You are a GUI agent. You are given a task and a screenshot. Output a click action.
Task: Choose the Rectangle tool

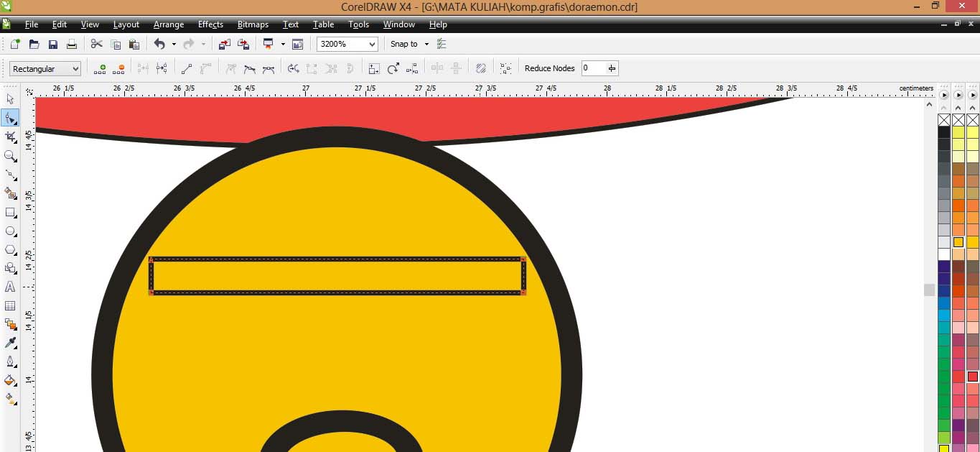click(x=10, y=212)
